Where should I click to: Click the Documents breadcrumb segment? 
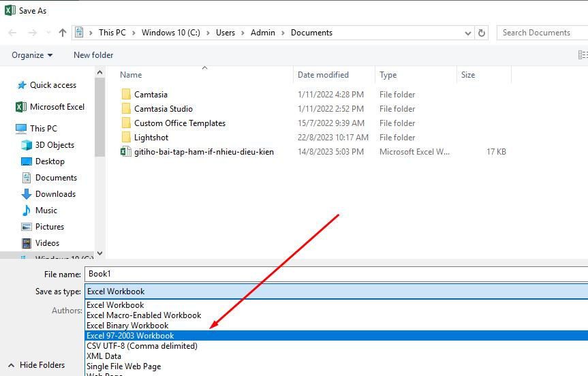tap(311, 33)
